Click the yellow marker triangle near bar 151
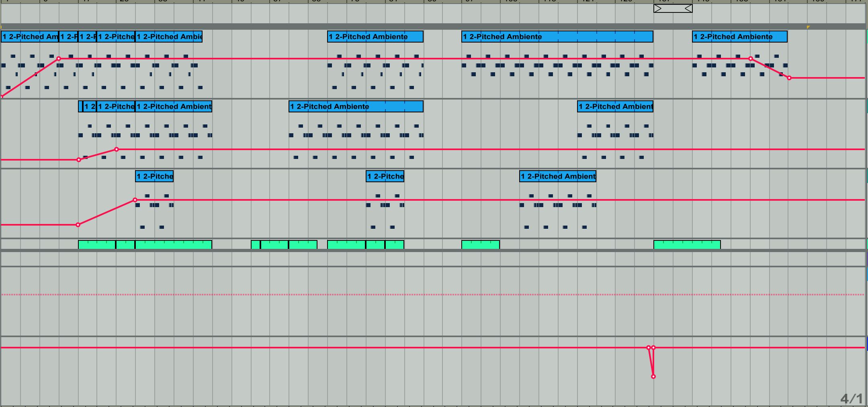Image resolution: width=868 pixels, height=407 pixels. point(809,27)
